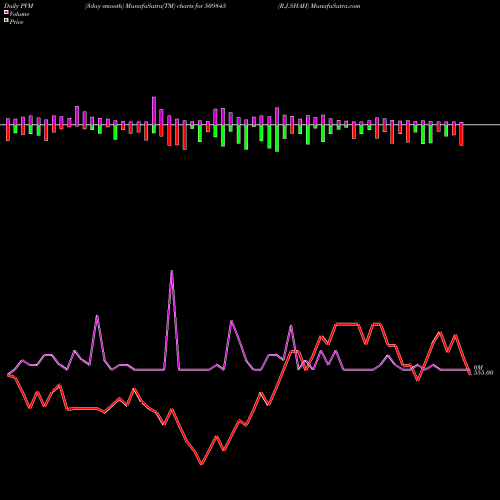Click the 'Daily PVM' chart title
Viewport: 500px width, 500px height.
(19, 6)
